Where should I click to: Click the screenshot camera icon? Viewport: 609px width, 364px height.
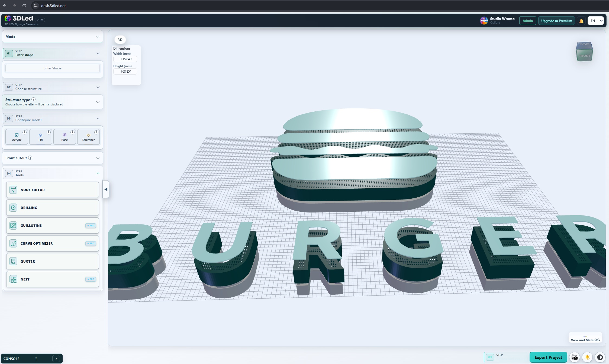coord(574,357)
